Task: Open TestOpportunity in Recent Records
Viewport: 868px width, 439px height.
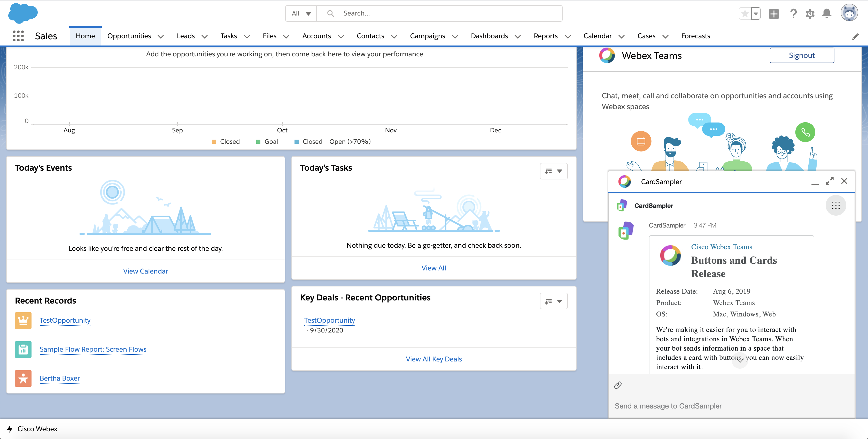Action: click(65, 320)
